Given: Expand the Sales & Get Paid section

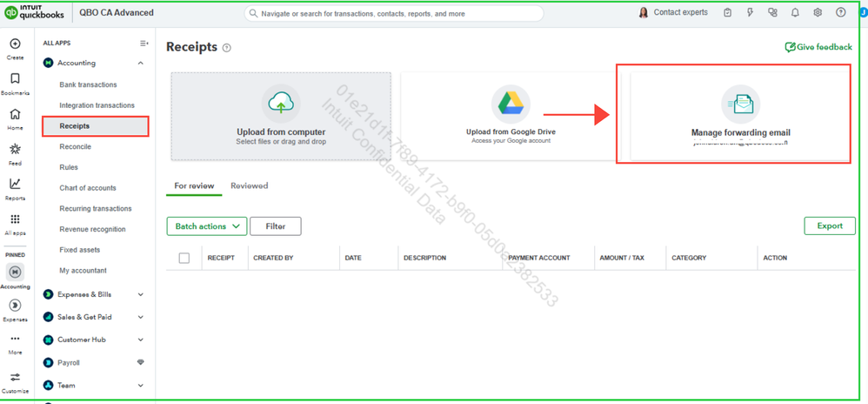Looking at the screenshot, I should click(141, 318).
